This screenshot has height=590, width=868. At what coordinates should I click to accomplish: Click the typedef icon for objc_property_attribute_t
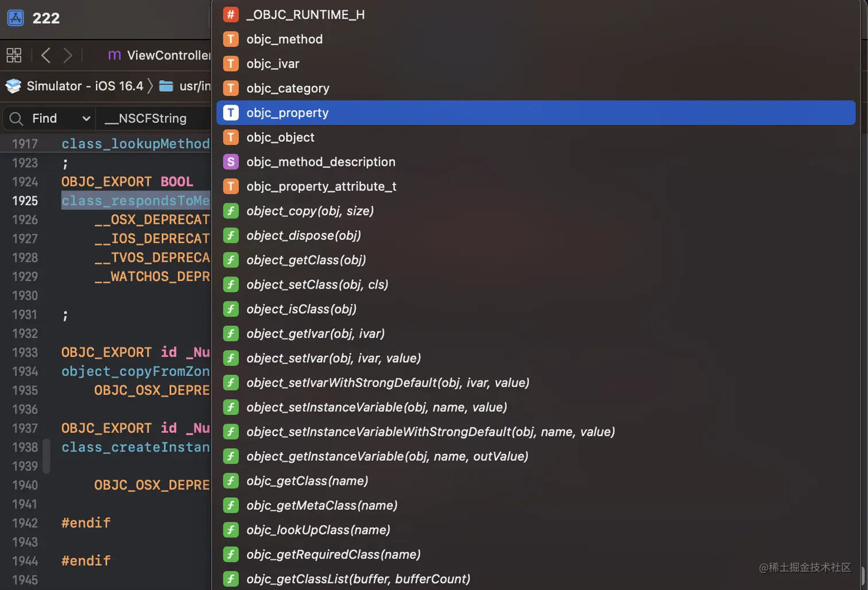click(x=231, y=187)
